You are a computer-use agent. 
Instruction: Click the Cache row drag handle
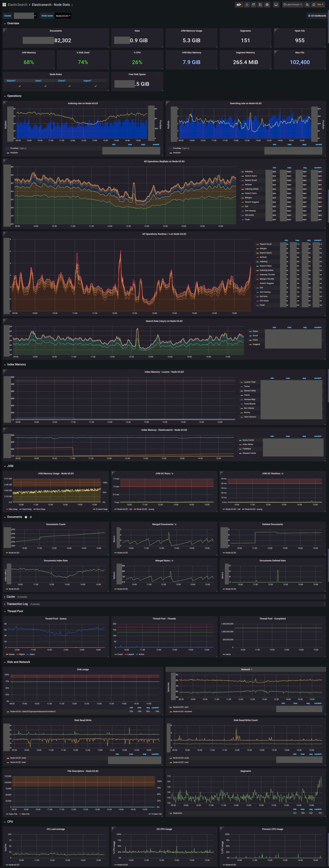click(x=325, y=597)
